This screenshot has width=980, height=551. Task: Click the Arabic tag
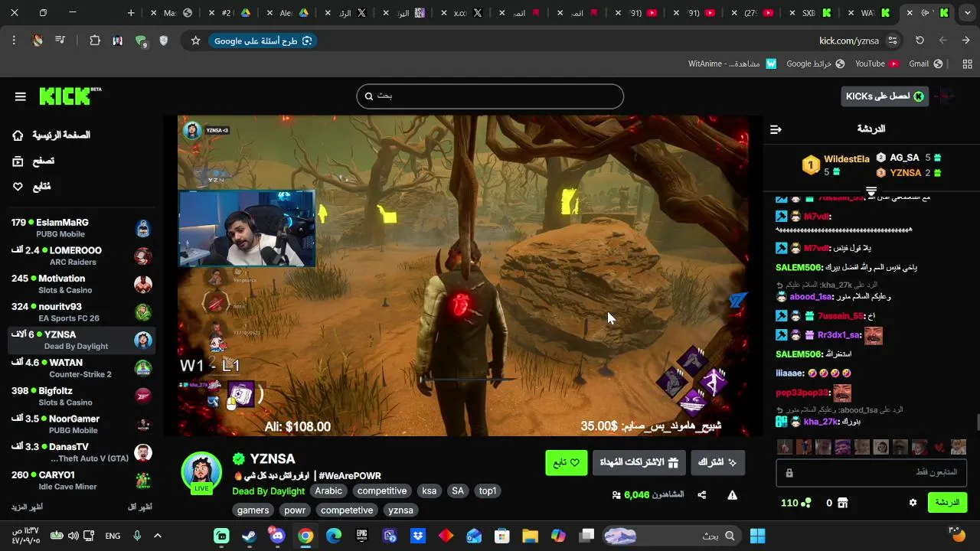click(x=328, y=491)
